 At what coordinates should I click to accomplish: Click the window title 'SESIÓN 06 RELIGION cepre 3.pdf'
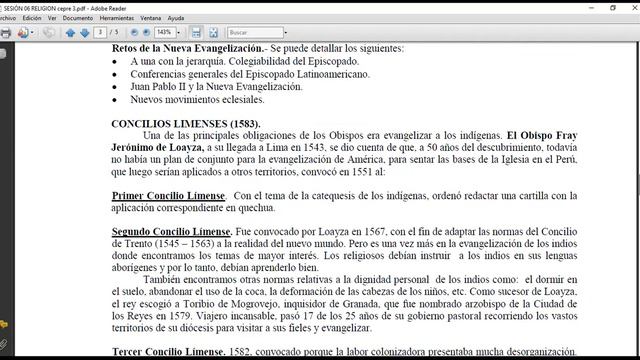pos(44,9)
